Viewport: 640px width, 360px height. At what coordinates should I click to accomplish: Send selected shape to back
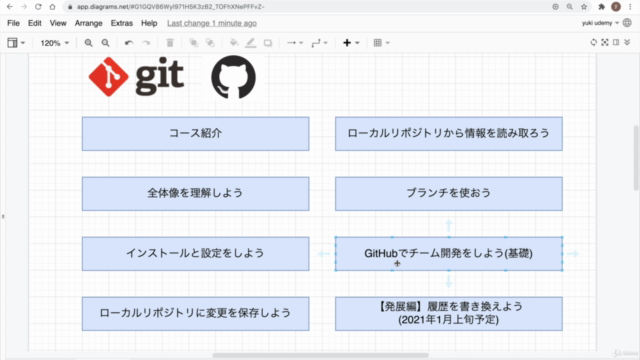pos(210,42)
